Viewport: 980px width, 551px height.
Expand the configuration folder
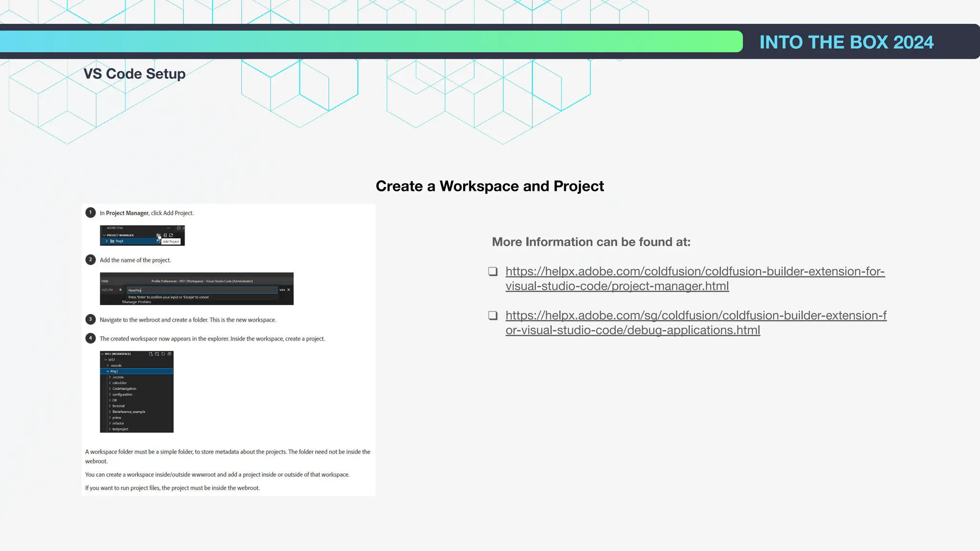click(x=110, y=395)
